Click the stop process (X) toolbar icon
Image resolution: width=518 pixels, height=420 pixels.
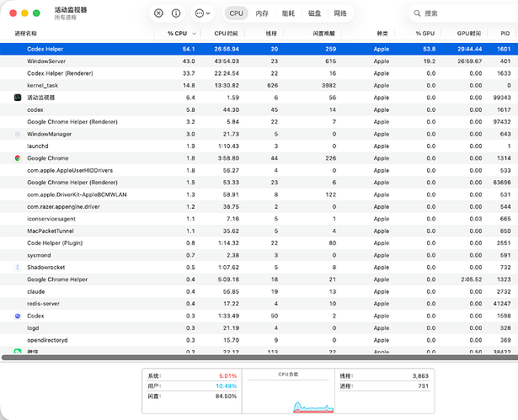tap(158, 13)
